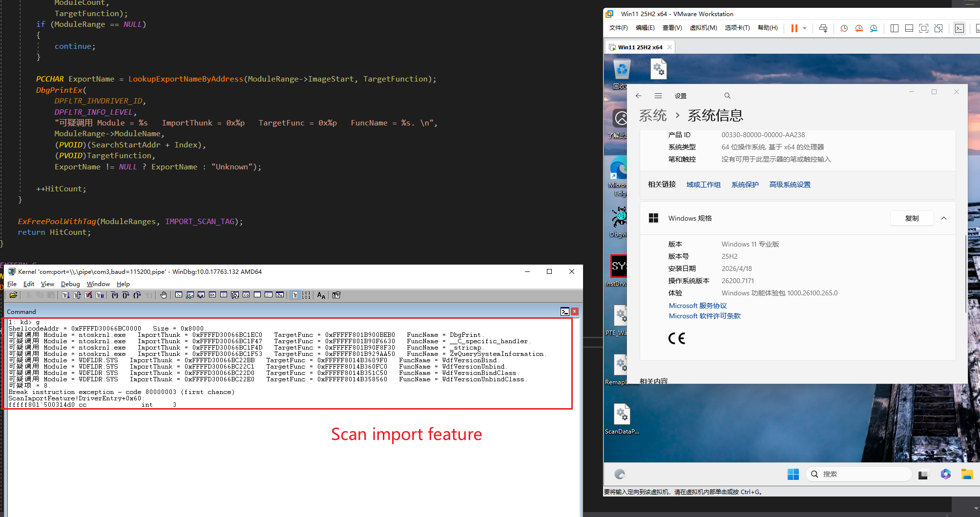
Task: Open the 查看(V) menu in VMware
Action: (x=672, y=28)
